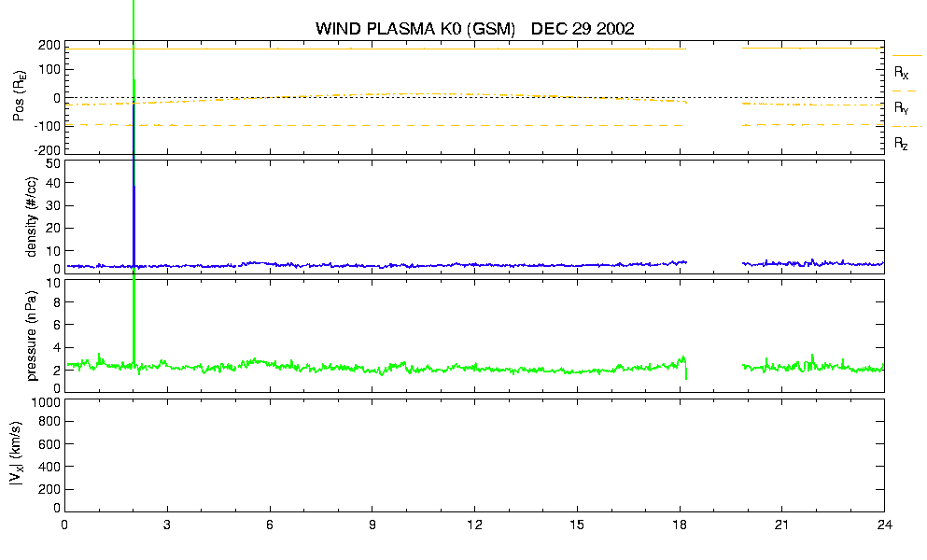Click the date DEC 29 2002 in title
The width and height of the screenshot is (927, 560).
pyautogui.click(x=583, y=29)
